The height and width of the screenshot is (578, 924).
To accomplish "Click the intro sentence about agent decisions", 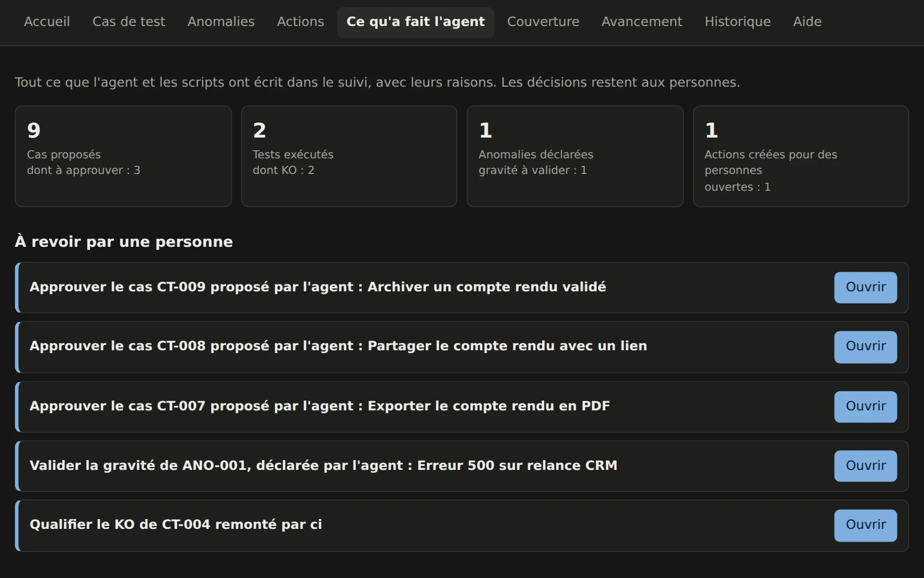I will click(x=377, y=83).
